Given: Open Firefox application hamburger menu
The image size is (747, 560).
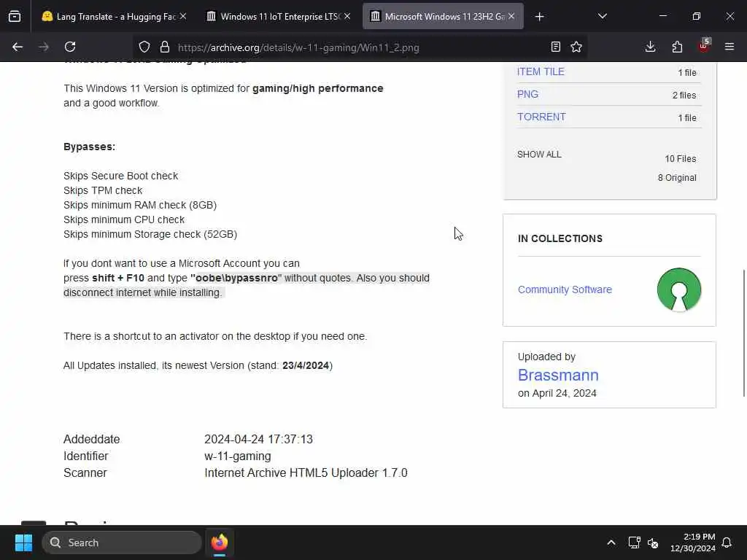Looking at the screenshot, I should (729, 47).
